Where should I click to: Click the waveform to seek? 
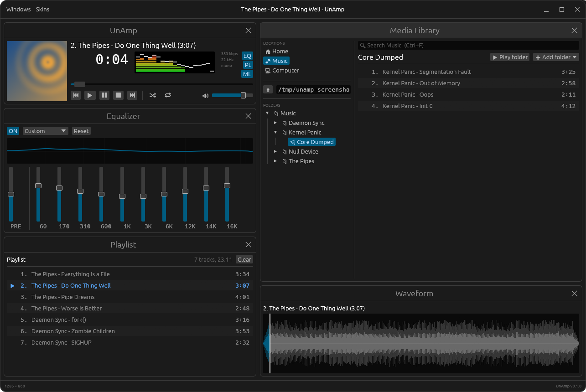pyautogui.click(x=421, y=343)
